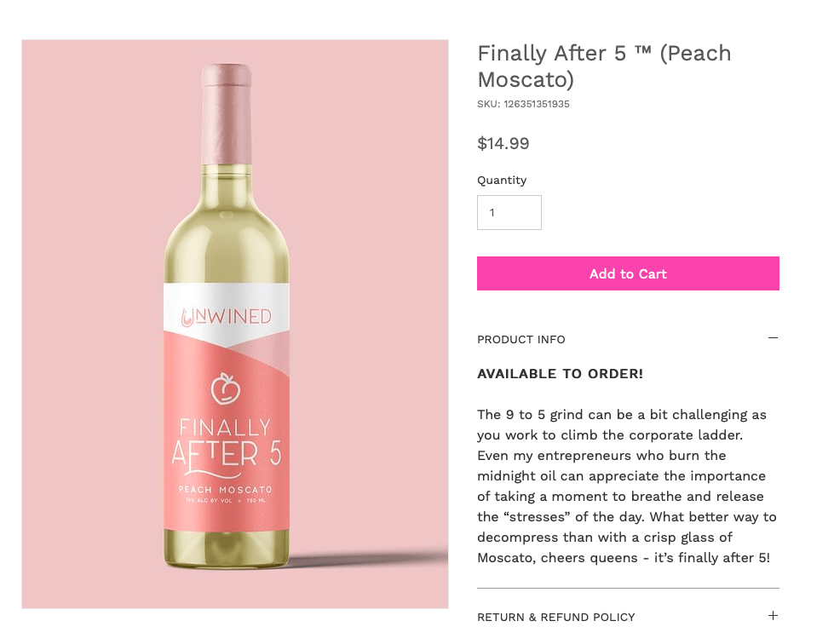This screenshot has height=644, width=834.
Task: Click the AVAILABLE TO ORDER! heading
Action: point(560,374)
